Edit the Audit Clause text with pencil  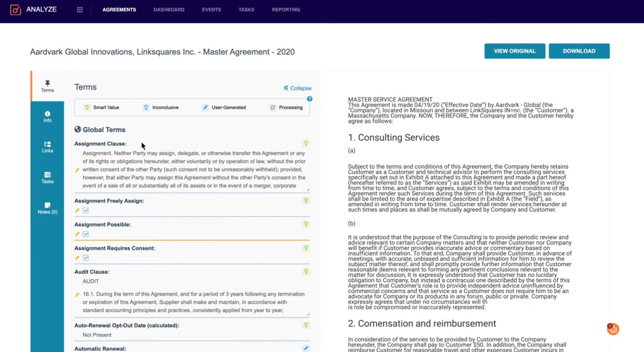(77, 295)
